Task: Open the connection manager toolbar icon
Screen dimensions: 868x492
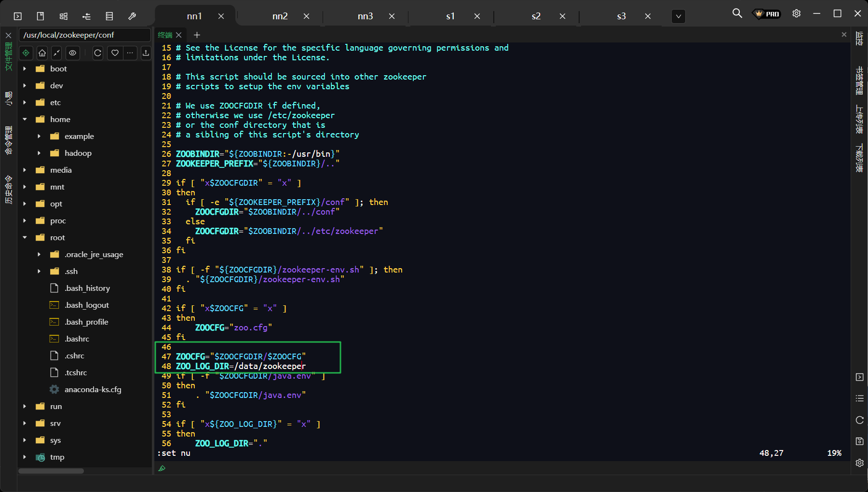Action: tap(86, 16)
